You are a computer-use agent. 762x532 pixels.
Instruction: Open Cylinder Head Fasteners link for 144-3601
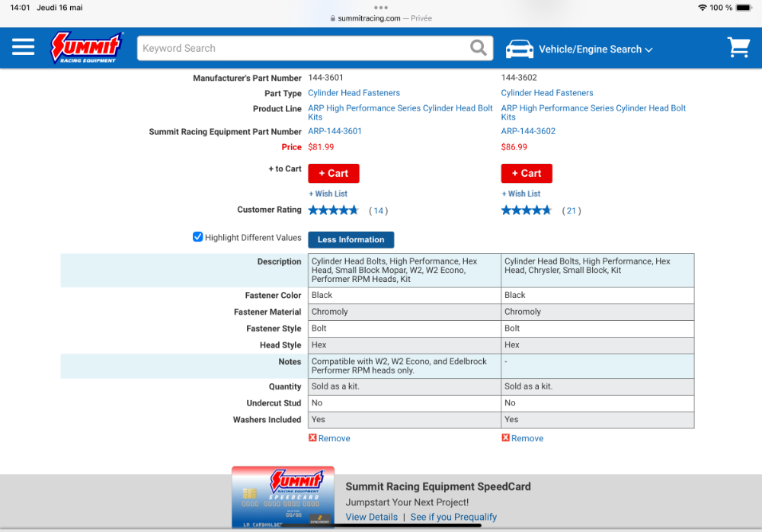pos(354,93)
